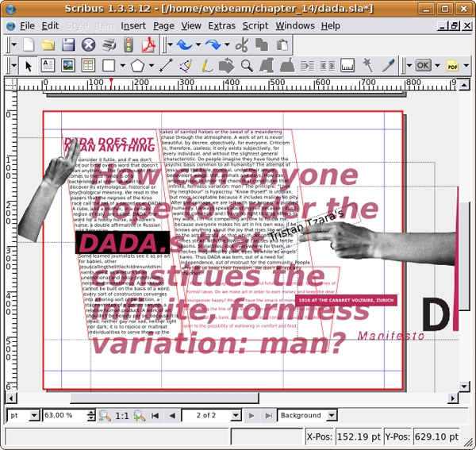
Task: Reset zoom with the 1:1 button
Action: (122, 415)
